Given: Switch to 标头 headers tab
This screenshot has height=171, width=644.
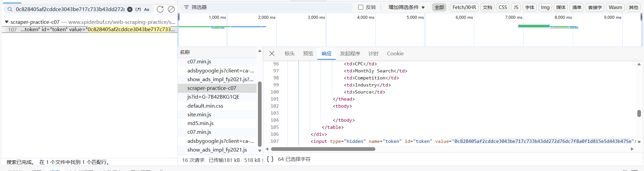Looking at the screenshot, I should coord(289,54).
